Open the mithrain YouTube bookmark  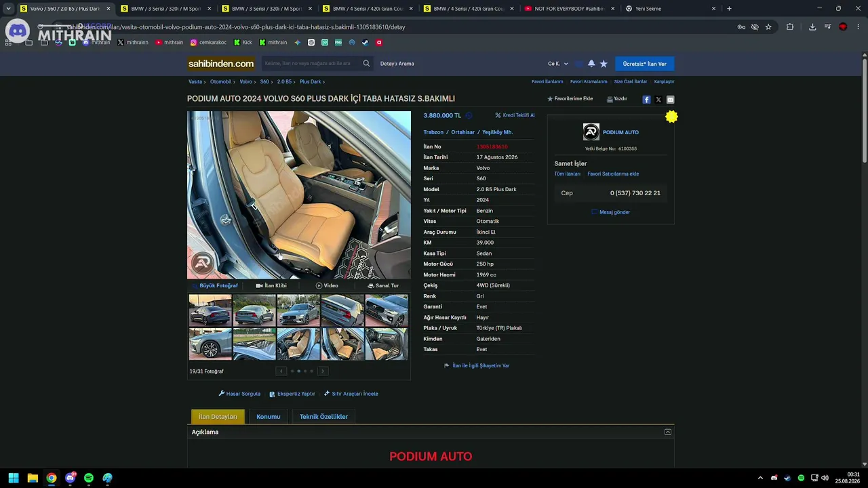[x=169, y=42]
